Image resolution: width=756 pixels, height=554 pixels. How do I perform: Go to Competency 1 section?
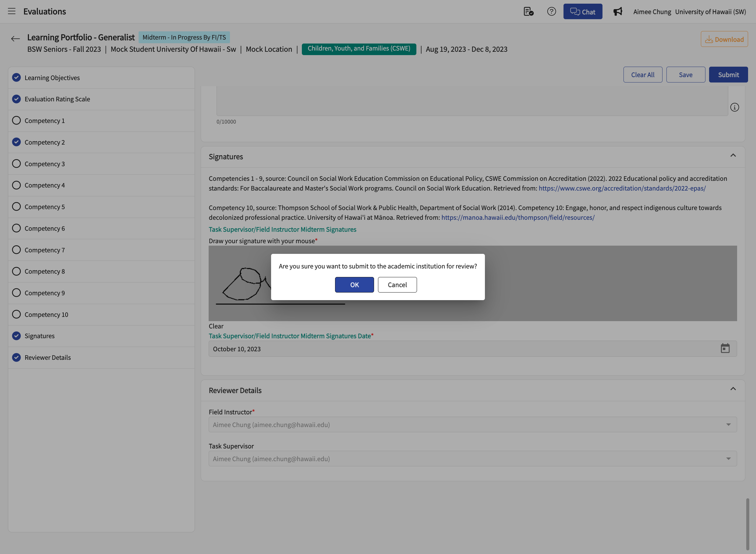pos(101,121)
